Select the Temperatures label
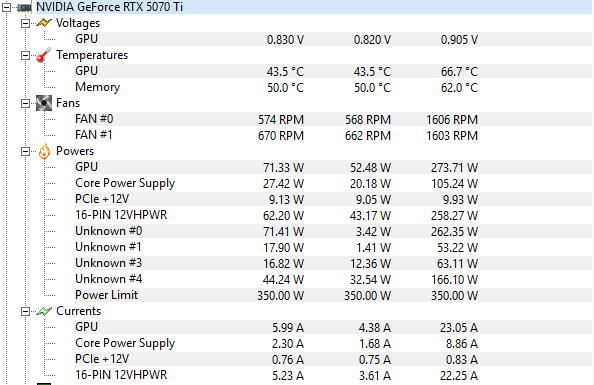594x385 pixels. pyautogui.click(x=92, y=55)
